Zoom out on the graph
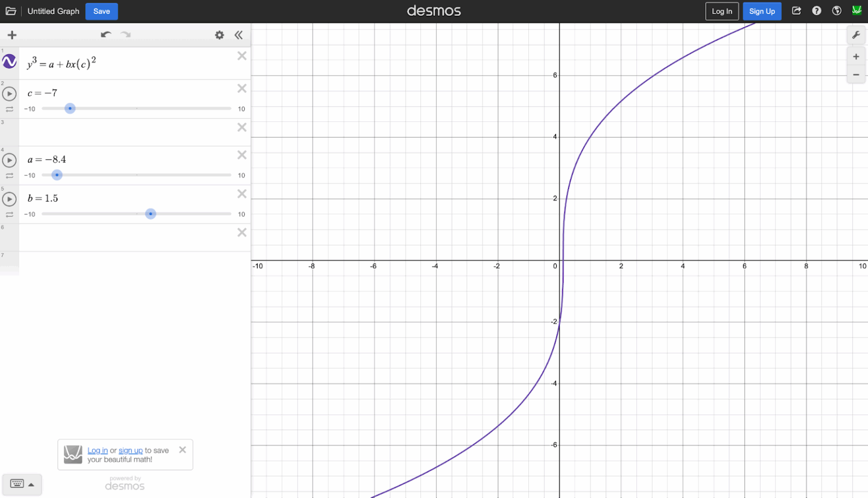The height and width of the screenshot is (498, 868). tap(856, 75)
